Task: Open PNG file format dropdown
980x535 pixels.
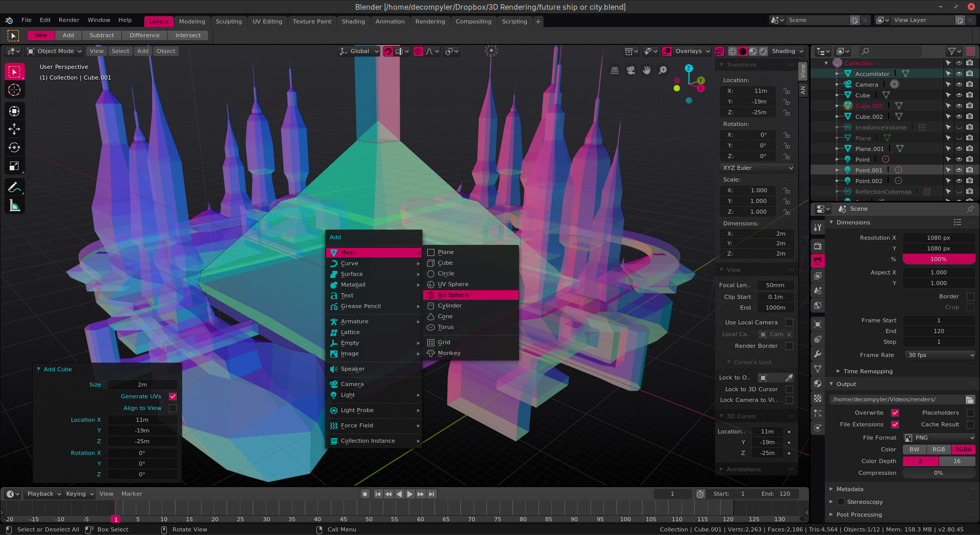Action: point(939,438)
